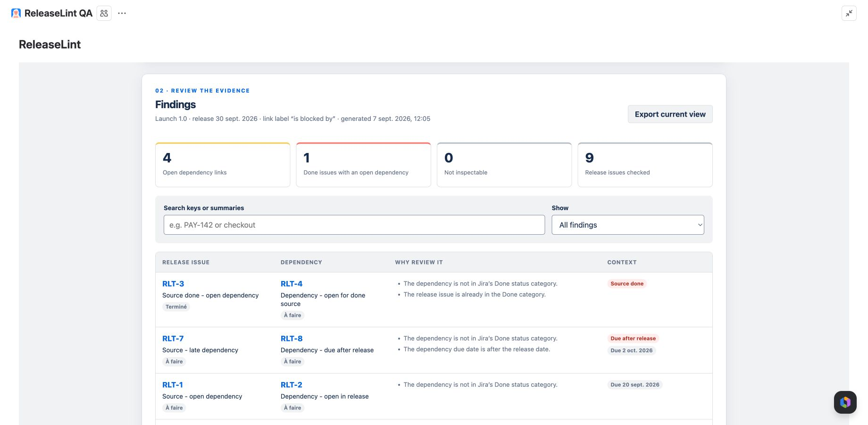Click the À faire badge under RLT-1

point(174,408)
